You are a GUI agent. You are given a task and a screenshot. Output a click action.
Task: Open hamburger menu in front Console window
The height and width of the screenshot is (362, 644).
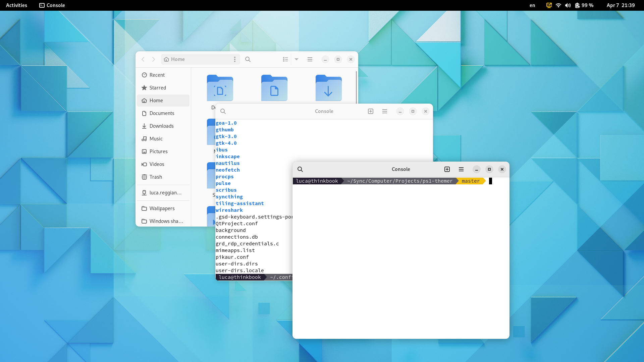(x=461, y=169)
